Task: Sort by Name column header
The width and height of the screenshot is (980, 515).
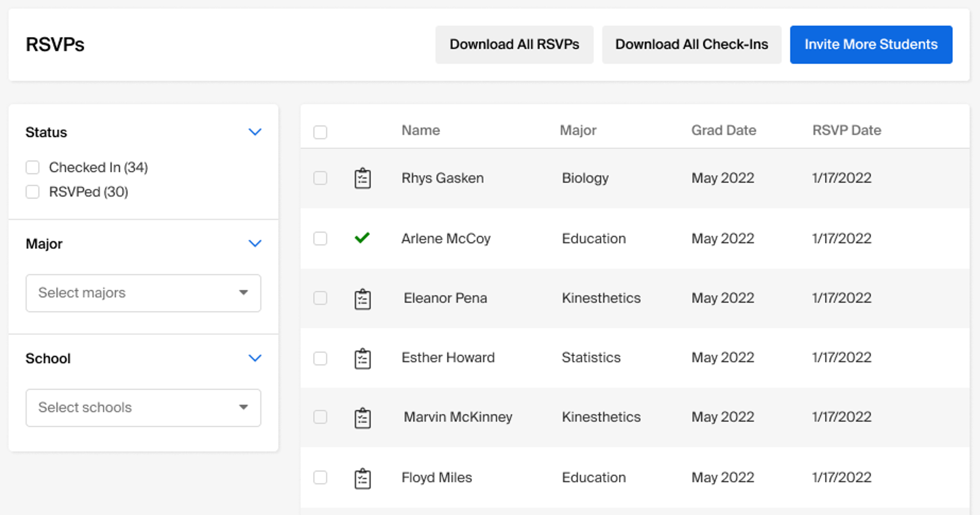Action: (x=420, y=130)
